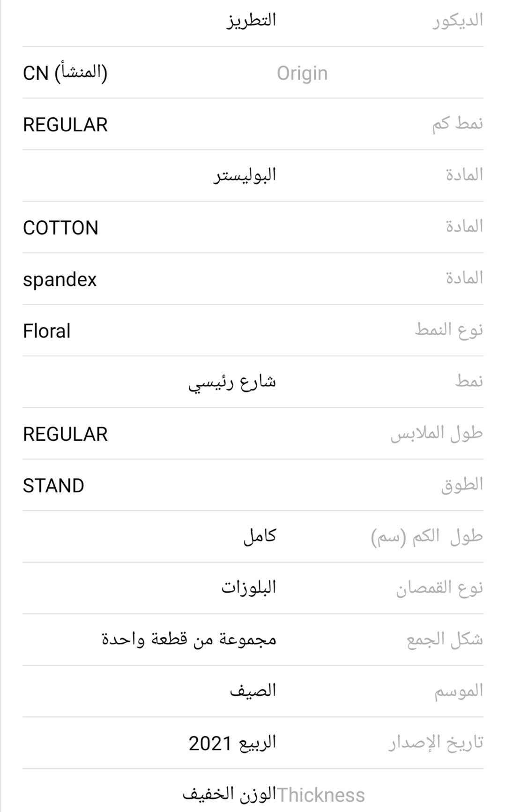506x812 pixels.
Task: Tap the Origin label
Action: coord(302,73)
